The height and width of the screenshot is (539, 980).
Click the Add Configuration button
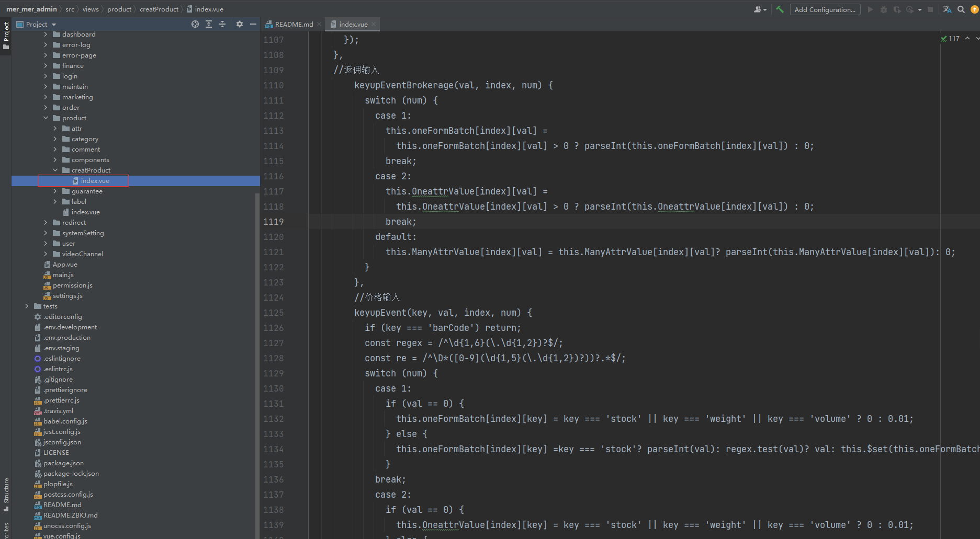(825, 9)
